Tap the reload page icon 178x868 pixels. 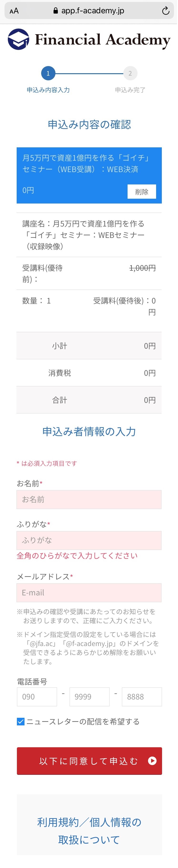pos(166,11)
